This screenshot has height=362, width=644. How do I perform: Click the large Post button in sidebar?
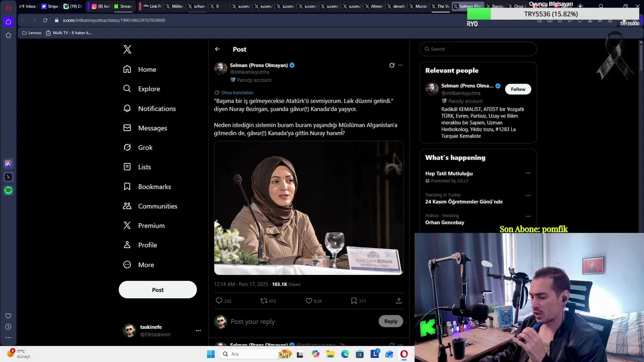pos(157,290)
